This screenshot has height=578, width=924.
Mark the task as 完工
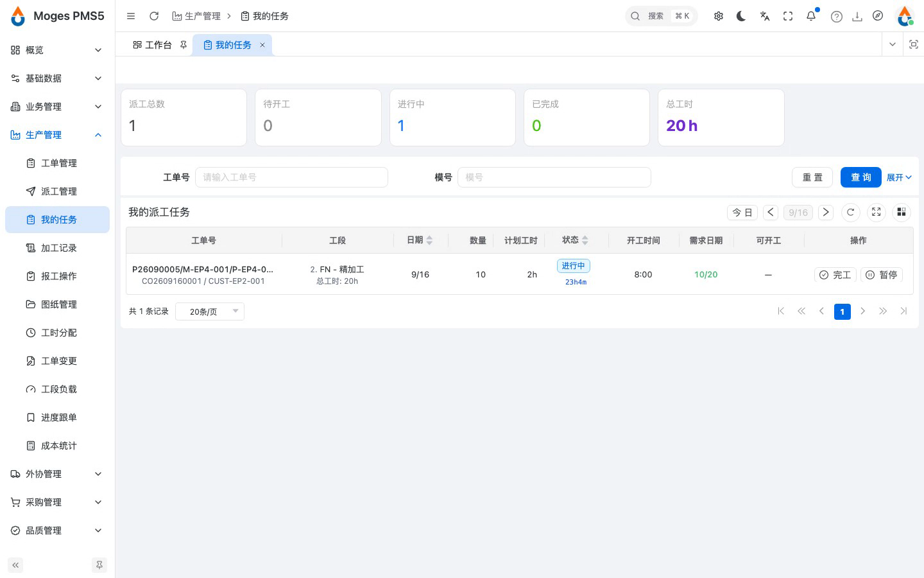[835, 274]
